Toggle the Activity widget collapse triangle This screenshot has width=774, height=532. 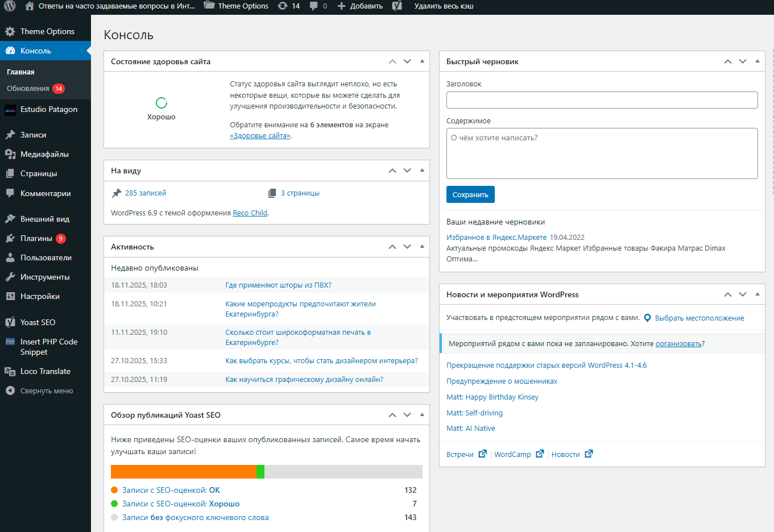click(422, 247)
